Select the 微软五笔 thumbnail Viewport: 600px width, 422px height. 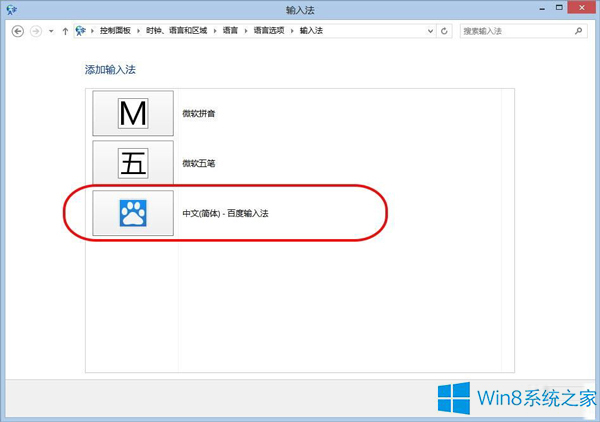click(133, 163)
